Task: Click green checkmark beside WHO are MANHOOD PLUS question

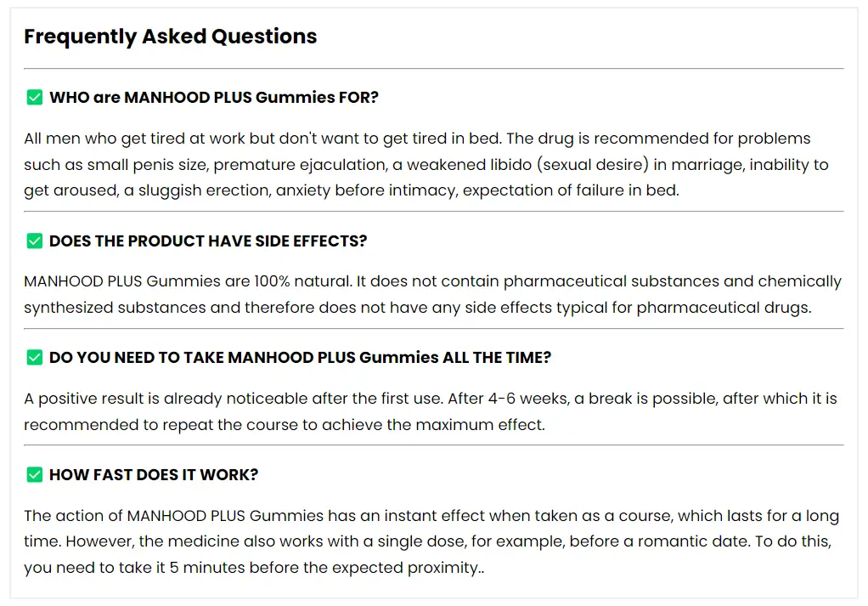Action: point(34,98)
